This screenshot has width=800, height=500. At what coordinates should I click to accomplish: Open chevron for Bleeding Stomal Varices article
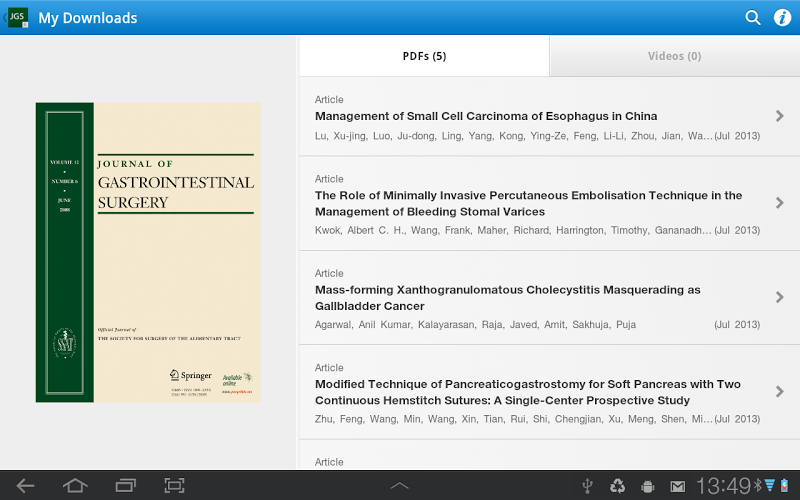(x=779, y=203)
